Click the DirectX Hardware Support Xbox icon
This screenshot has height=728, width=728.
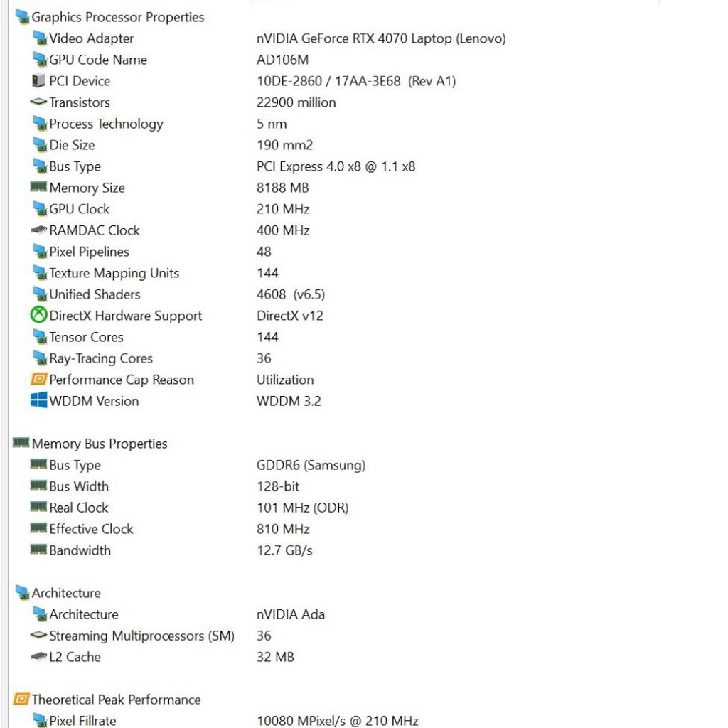pyautogui.click(x=38, y=315)
